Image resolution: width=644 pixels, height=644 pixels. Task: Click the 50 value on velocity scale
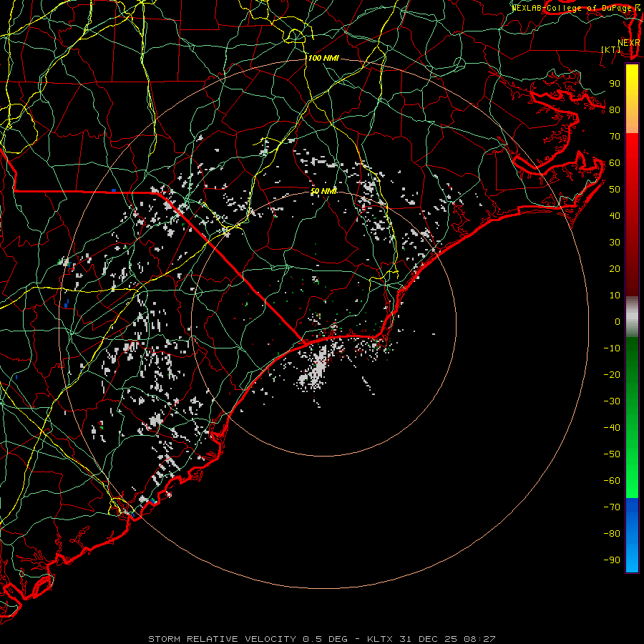(615, 190)
